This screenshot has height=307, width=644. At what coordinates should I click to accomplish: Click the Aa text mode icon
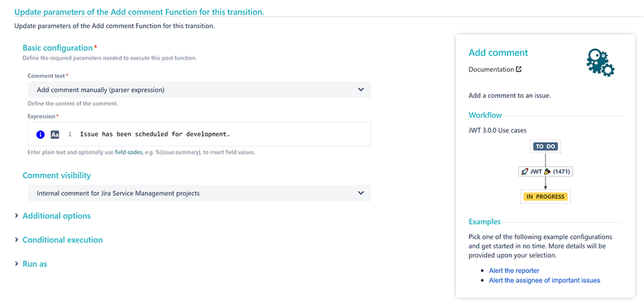coord(55,135)
